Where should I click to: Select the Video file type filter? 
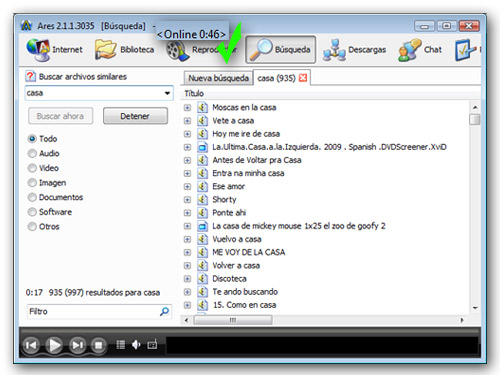[32, 168]
